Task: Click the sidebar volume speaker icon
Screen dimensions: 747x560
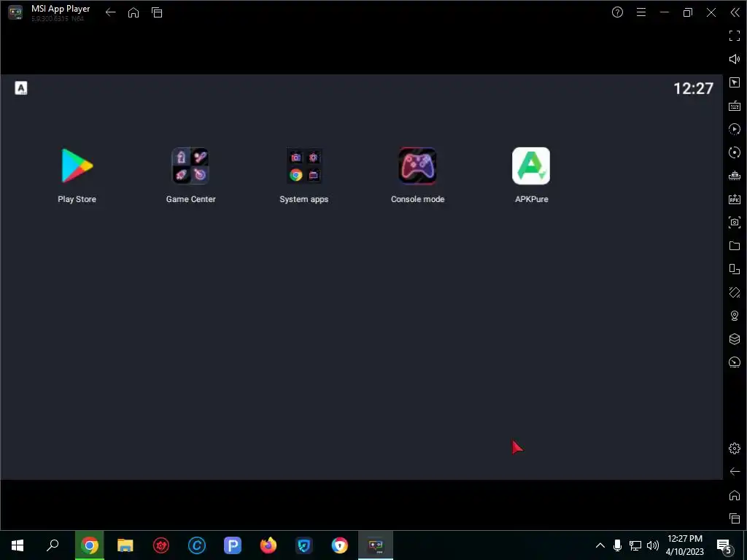Action: tap(735, 59)
